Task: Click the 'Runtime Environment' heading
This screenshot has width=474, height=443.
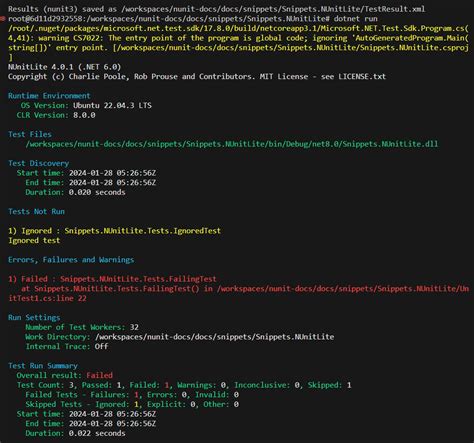Action: point(49,96)
